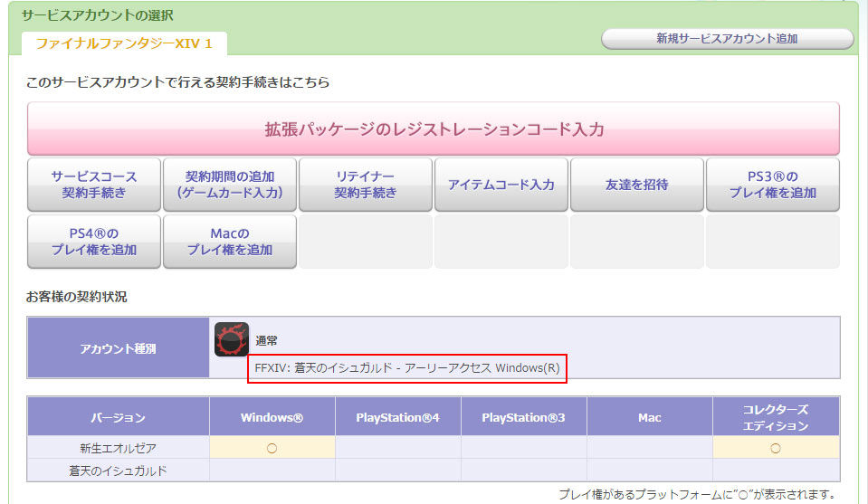Click the プレイ権があるプラットフォーム footnote text
The image size is (868, 504).
(x=697, y=494)
